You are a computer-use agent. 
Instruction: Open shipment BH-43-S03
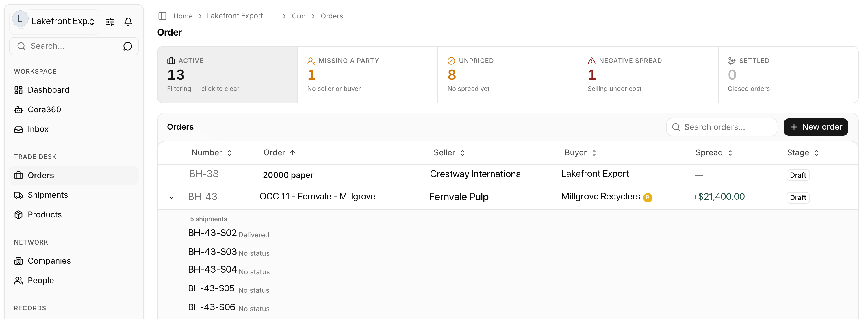[x=212, y=251]
